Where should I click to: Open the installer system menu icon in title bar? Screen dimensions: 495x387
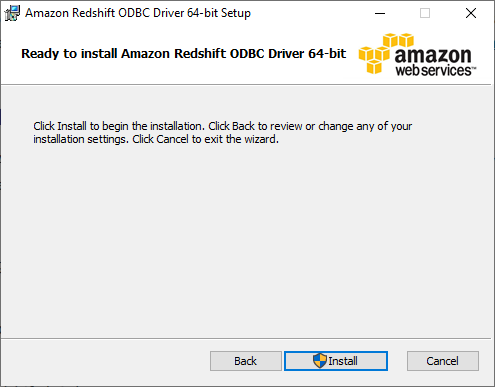(x=12, y=13)
